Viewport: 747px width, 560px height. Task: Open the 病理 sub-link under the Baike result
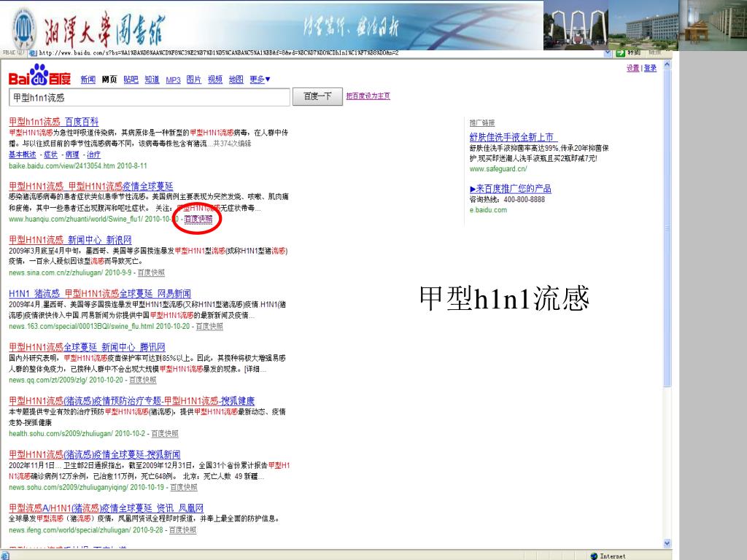click(72, 155)
